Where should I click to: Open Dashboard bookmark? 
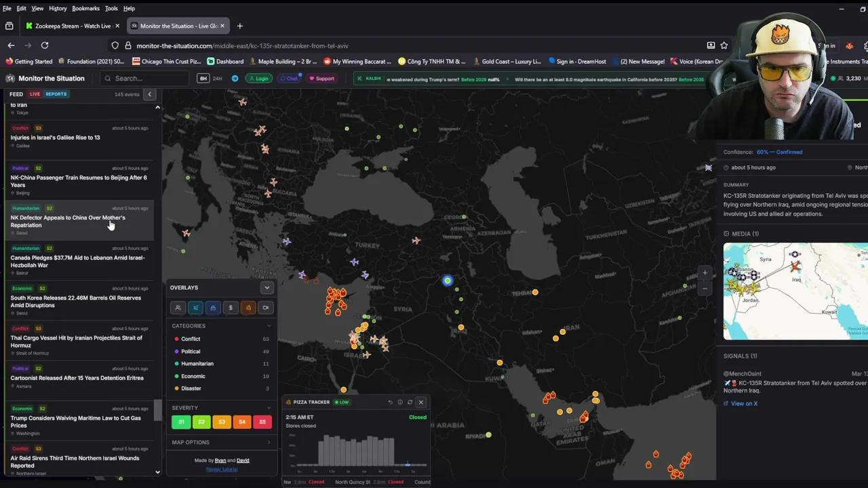click(225, 62)
